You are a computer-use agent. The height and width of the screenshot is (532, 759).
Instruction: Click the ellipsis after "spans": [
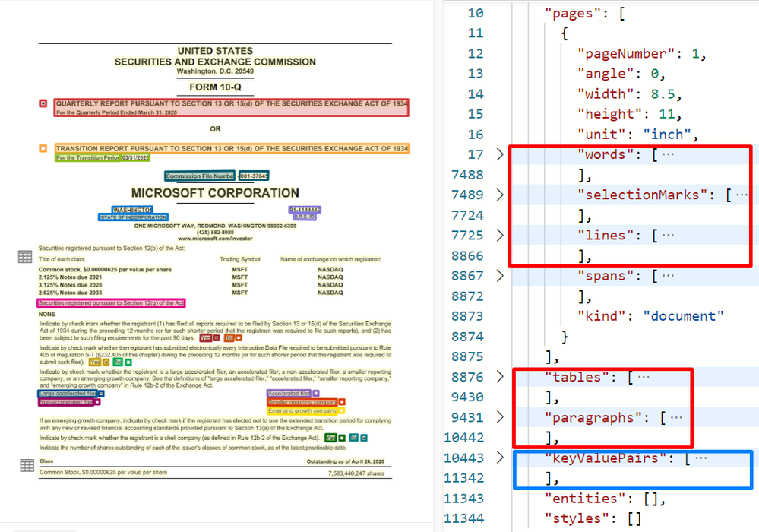pos(668,276)
